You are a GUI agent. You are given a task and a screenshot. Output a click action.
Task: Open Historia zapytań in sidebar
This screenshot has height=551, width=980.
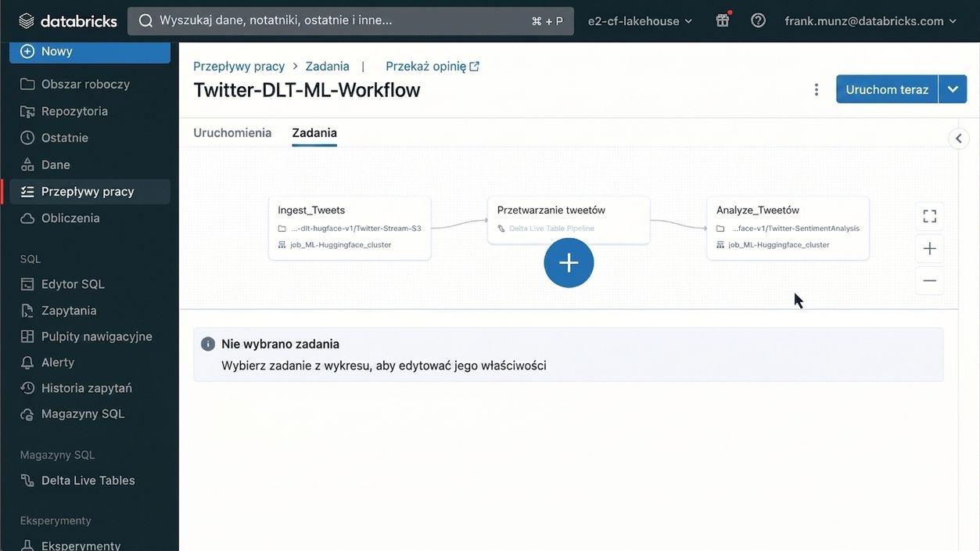(x=86, y=388)
